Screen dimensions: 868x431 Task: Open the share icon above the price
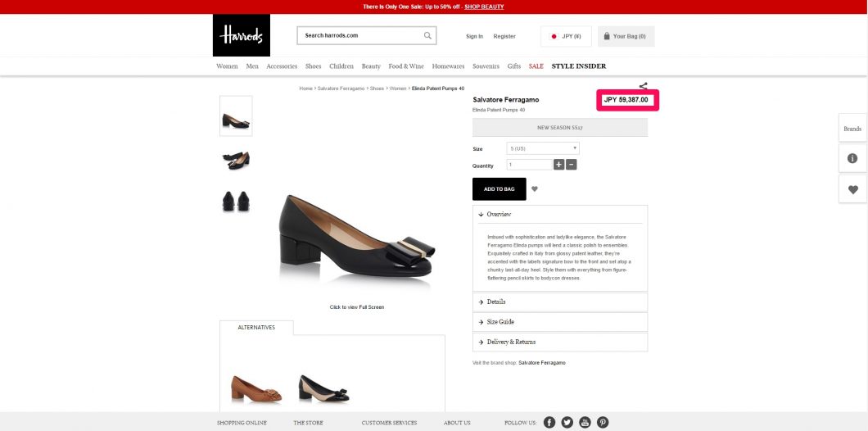pyautogui.click(x=644, y=86)
